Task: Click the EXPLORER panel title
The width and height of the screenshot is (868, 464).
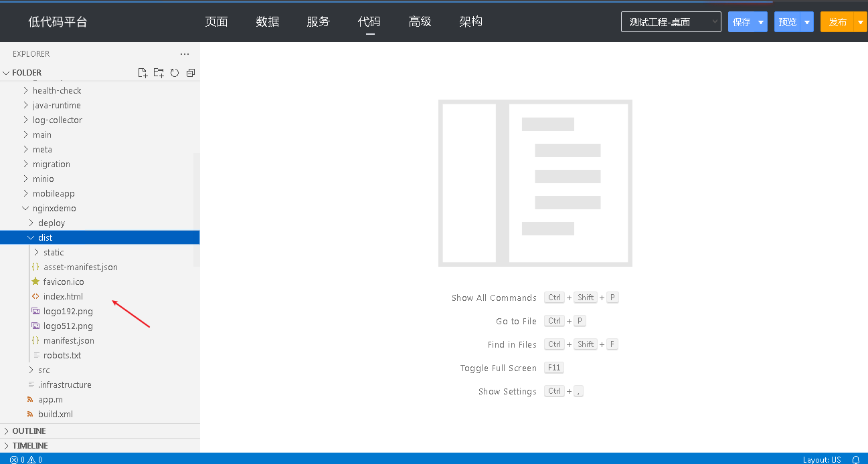Action: tap(31, 54)
